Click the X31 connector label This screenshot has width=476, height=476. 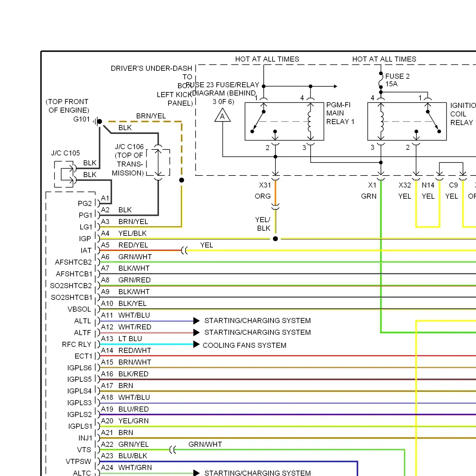[x=265, y=185]
